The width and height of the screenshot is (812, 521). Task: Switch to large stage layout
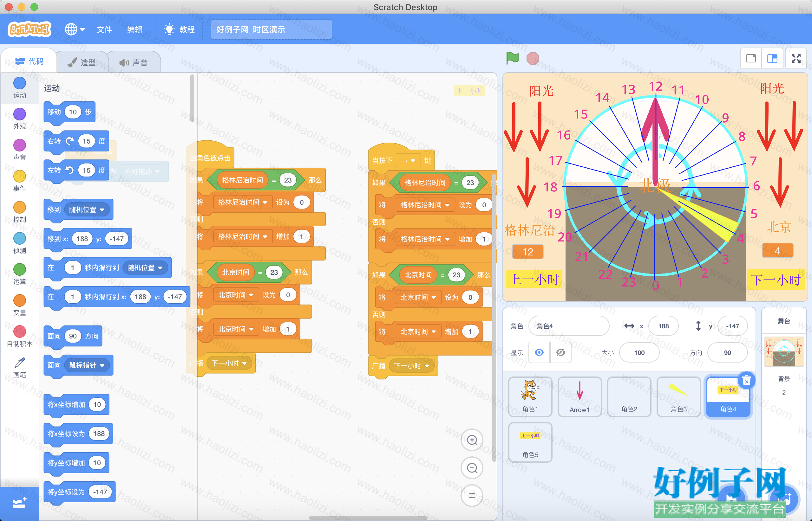[x=772, y=59]
